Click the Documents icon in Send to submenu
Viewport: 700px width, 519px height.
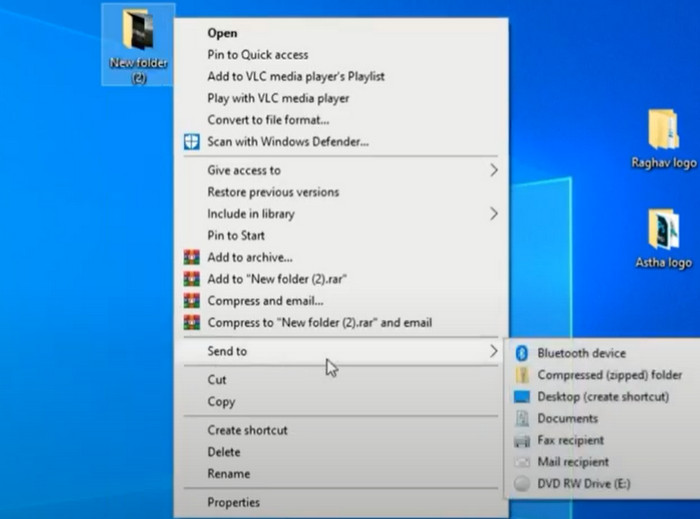[x=521, y=418]
